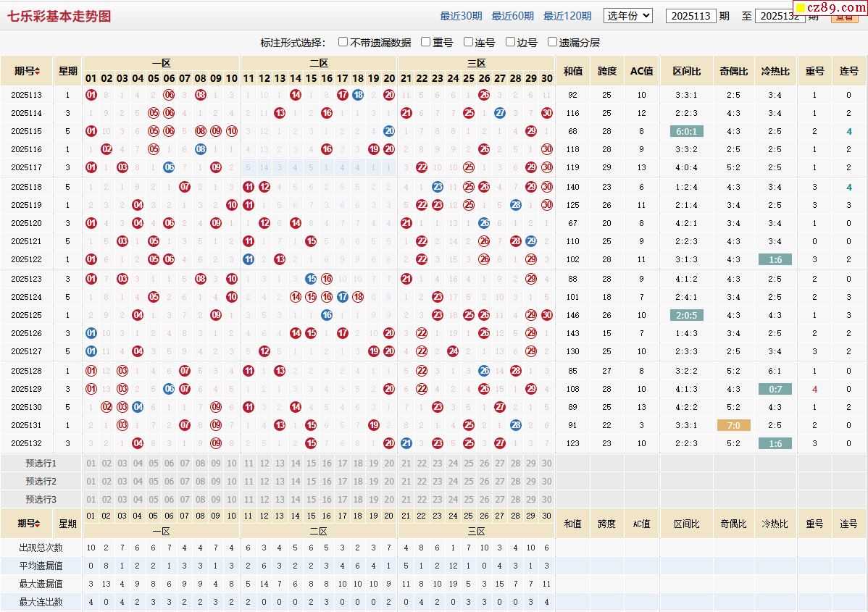Toggle the 遗漏分层 checkbox
Viewport: 868px width, 612px height.
point(553,42)
